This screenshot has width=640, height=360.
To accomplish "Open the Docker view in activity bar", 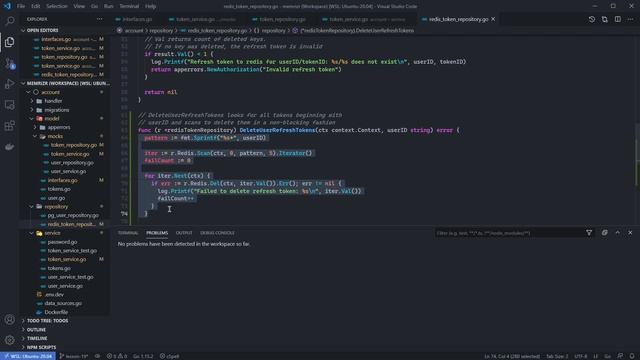I will tap(9, 147).
